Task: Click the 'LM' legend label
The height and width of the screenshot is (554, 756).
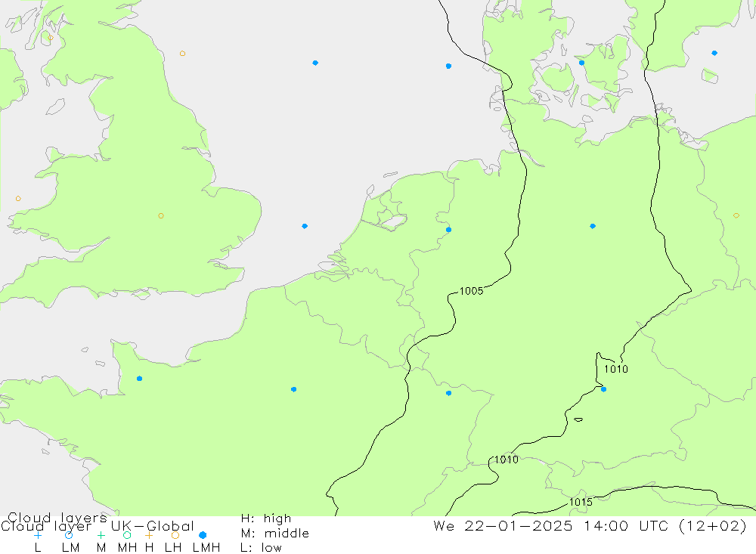Action: pyautogui.click(x=70, y=548)
